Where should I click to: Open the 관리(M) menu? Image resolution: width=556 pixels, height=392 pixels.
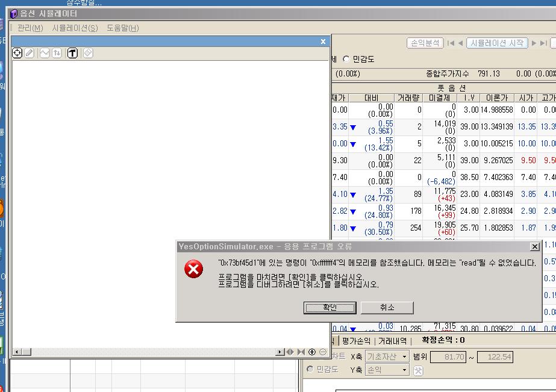pyautogui.click(x=30, y=28)
